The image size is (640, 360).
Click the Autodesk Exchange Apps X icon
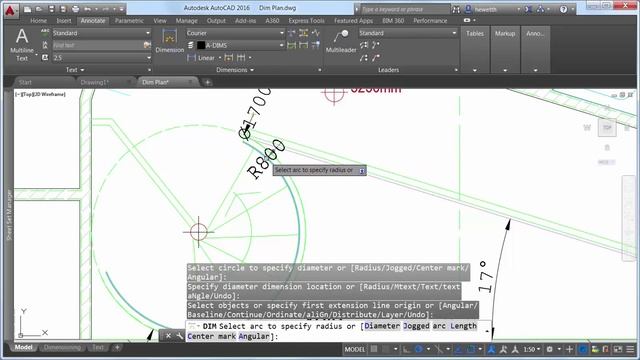528,9
